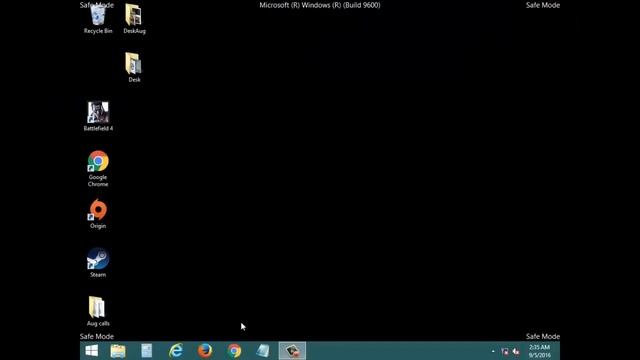Launch Internet Explorer from the taskbar
Screen dimensions: 640x360
coord(176,351)
